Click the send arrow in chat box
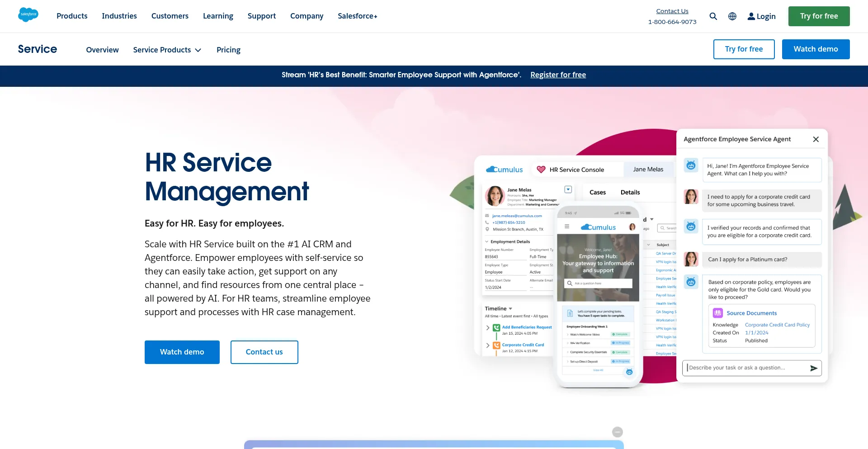868x449 pixels. (x=813, y=368)
